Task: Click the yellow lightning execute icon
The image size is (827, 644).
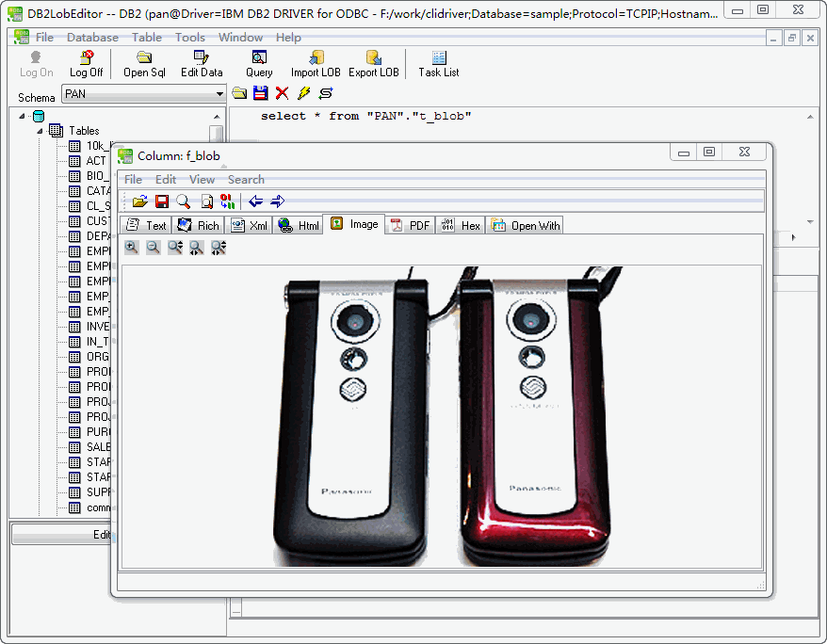Action: coord(304,93)
